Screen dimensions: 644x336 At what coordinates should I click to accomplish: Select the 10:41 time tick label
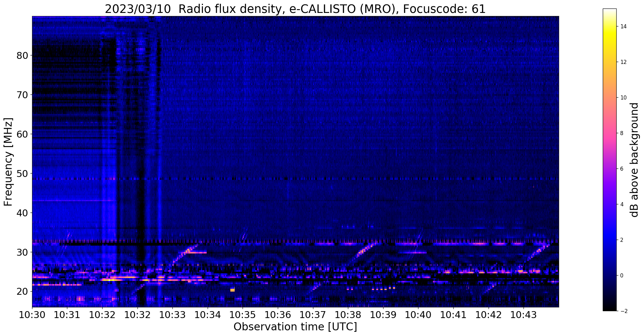453,315
